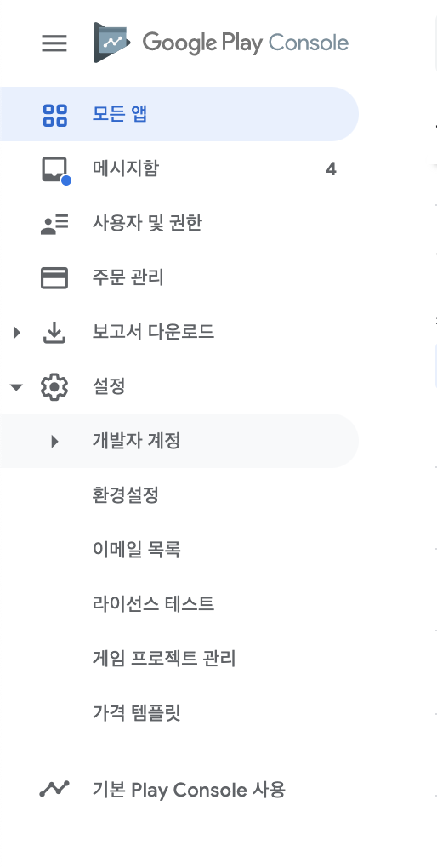This screenshot has height=868, width=437.
Task: Click the Google Play Console logo
Action: 221,43
